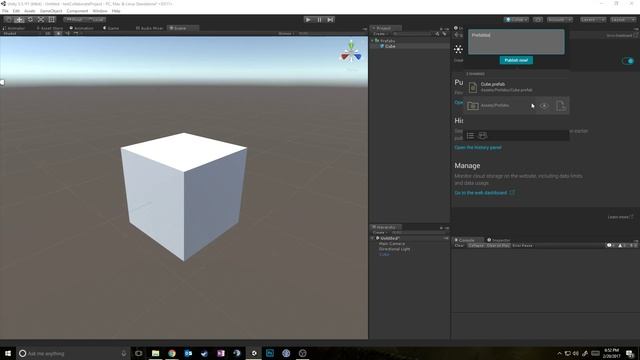
Task: Open the Account dropdown
Action: [560, 20]
